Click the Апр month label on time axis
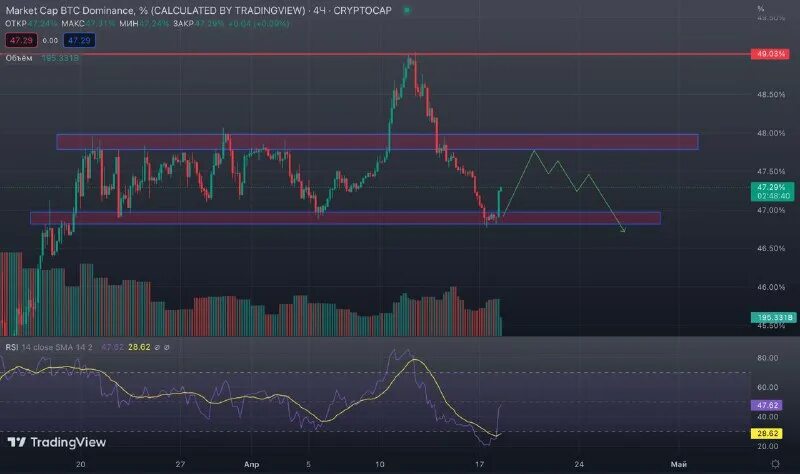This screenshot has width=800, height=474. click(x=252, y=464)
